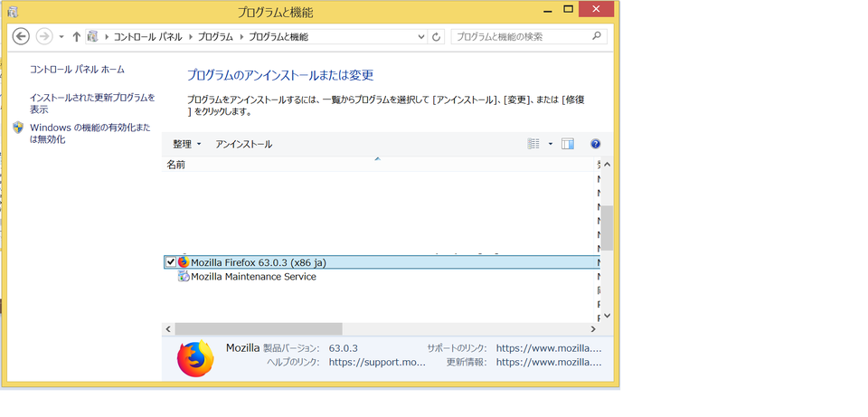Go back with the back arrow
The image size is (868, 417).
pos(21,36)
